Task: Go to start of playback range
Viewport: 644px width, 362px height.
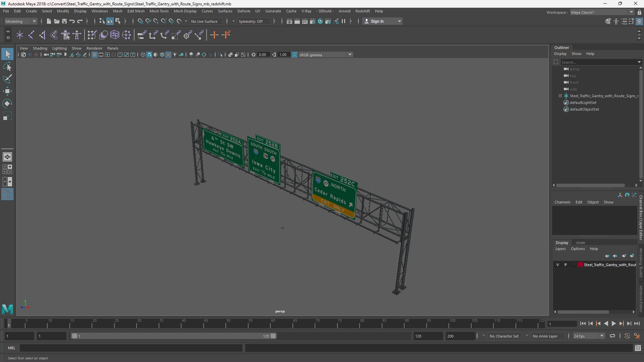Action: pos(583,323)
